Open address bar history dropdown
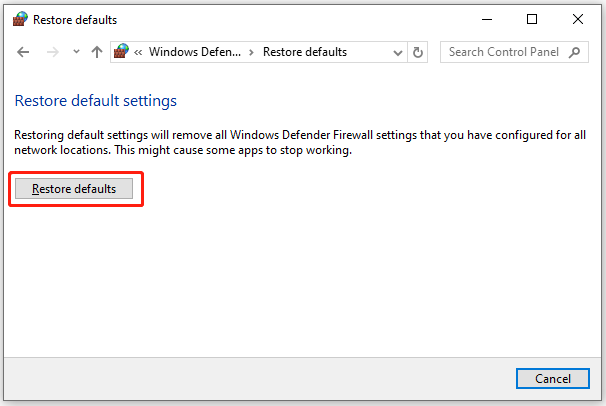Viewport: 606px width, 406px height. (397, 53)
